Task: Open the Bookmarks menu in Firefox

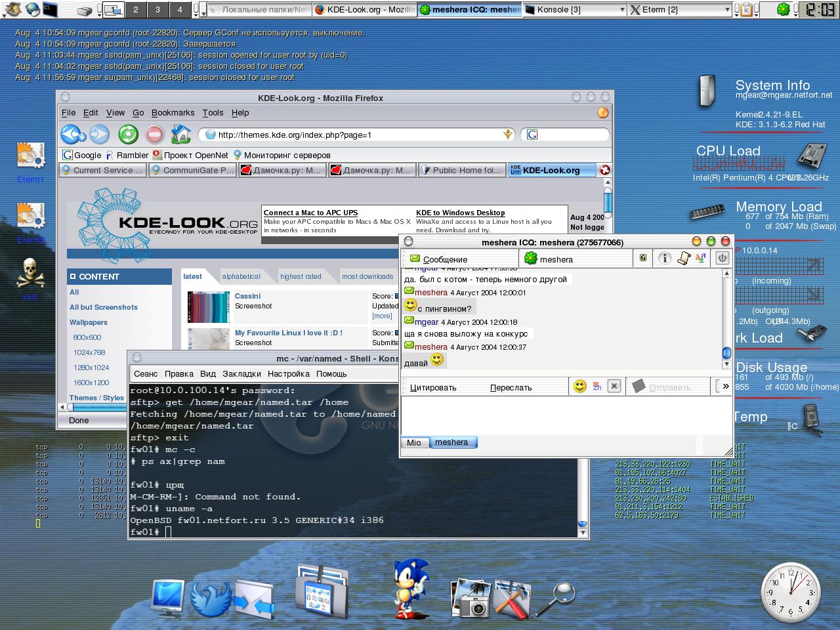Action: pyautogui.click(x=173, y=113)
